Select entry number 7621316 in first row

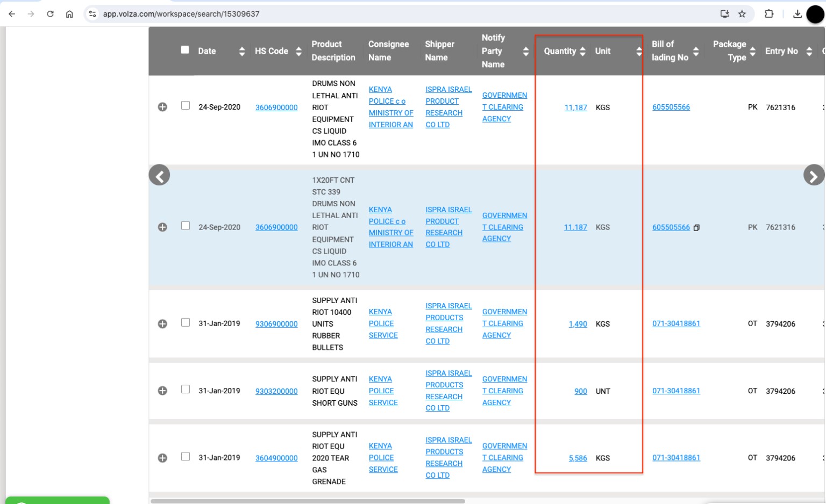pos(780,107)
